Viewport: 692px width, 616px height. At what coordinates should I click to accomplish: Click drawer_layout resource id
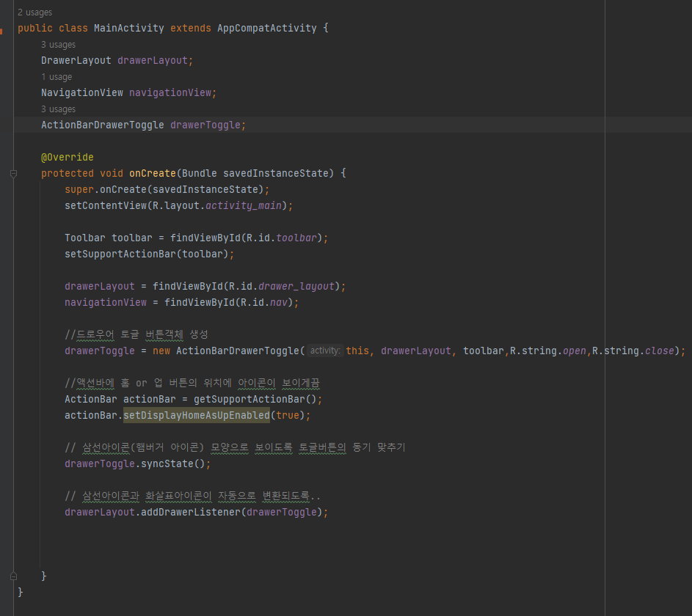click(296, 287)
